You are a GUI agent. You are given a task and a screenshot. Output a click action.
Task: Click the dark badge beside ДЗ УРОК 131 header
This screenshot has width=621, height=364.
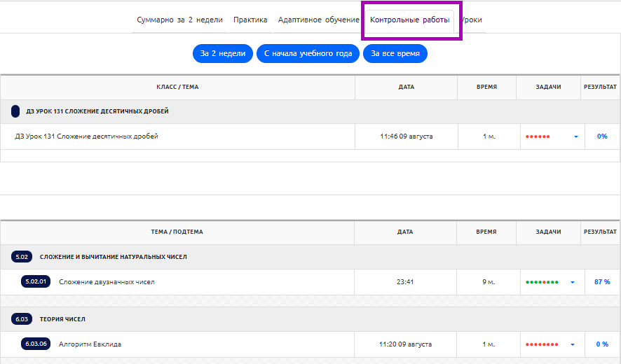pos(15,111)
